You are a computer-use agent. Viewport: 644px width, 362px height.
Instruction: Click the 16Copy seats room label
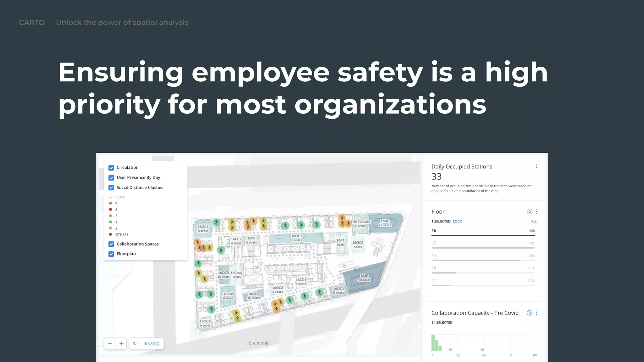pyautogui.click(x=236, y=275)
